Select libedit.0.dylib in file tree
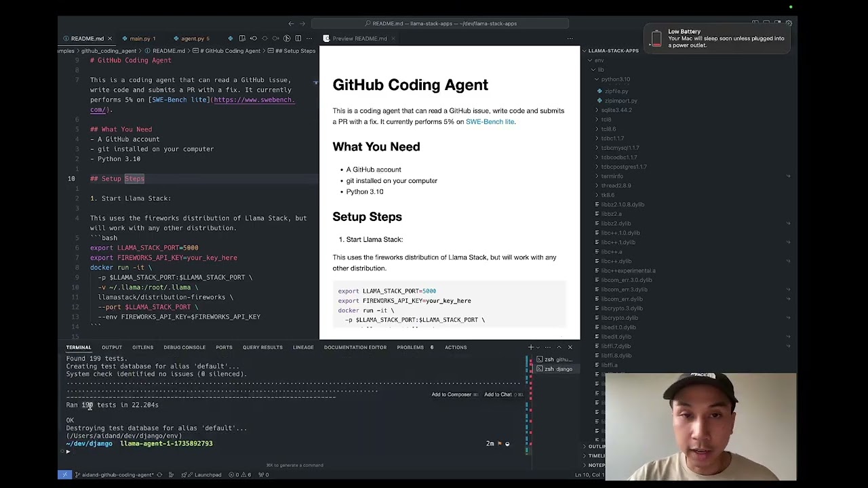 [618, 327]
